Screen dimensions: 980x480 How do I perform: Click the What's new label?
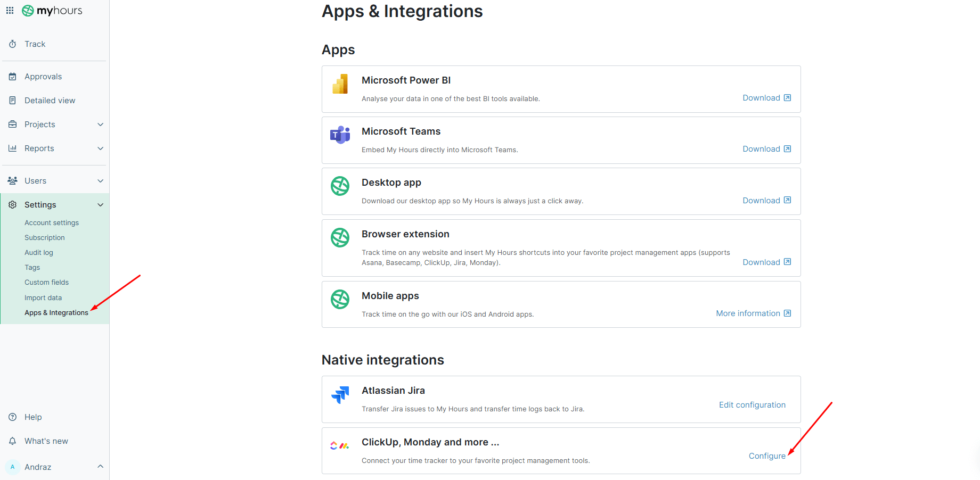[46, 441]
